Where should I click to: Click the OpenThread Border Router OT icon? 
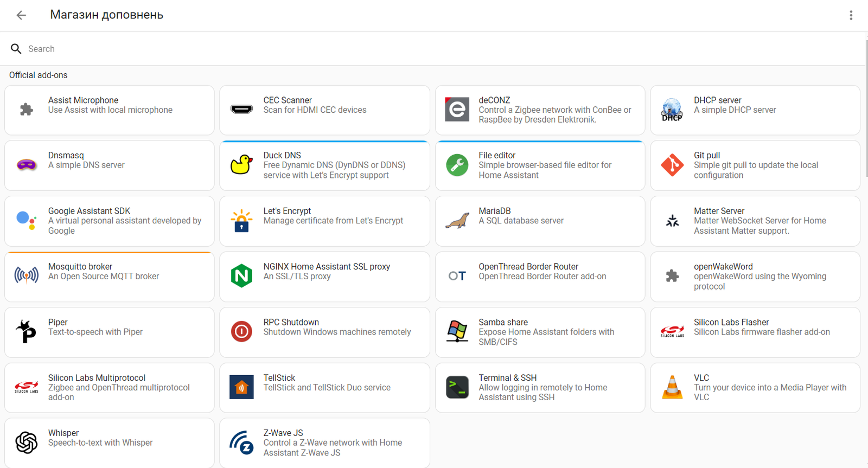pos(457,276)
